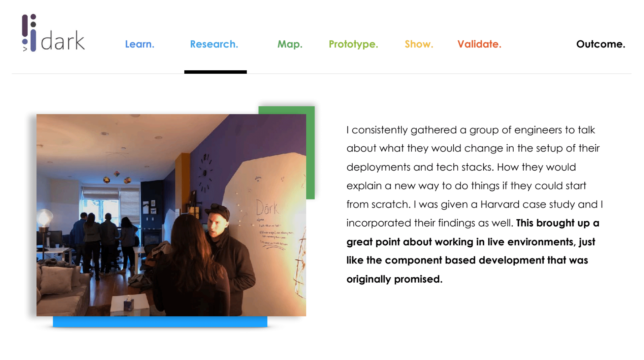Go to the Map. section
This screenshot has height=360, width=644.
click(x=290, y=44)
